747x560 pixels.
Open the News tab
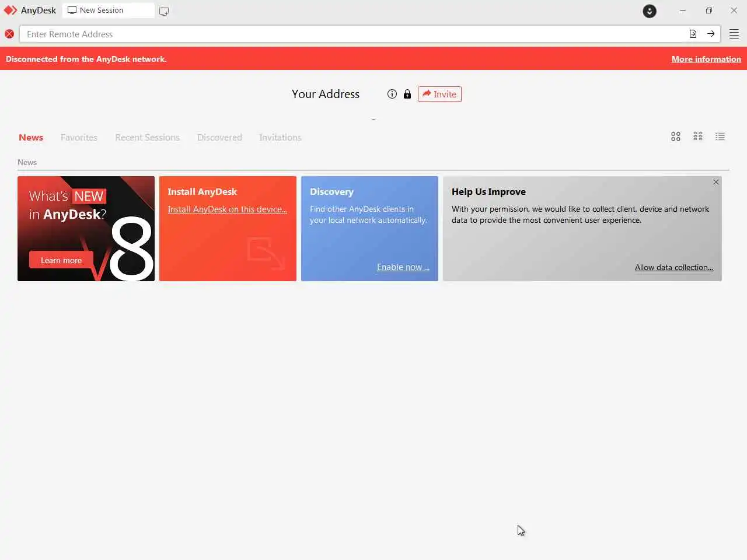[x=31, y=138]
